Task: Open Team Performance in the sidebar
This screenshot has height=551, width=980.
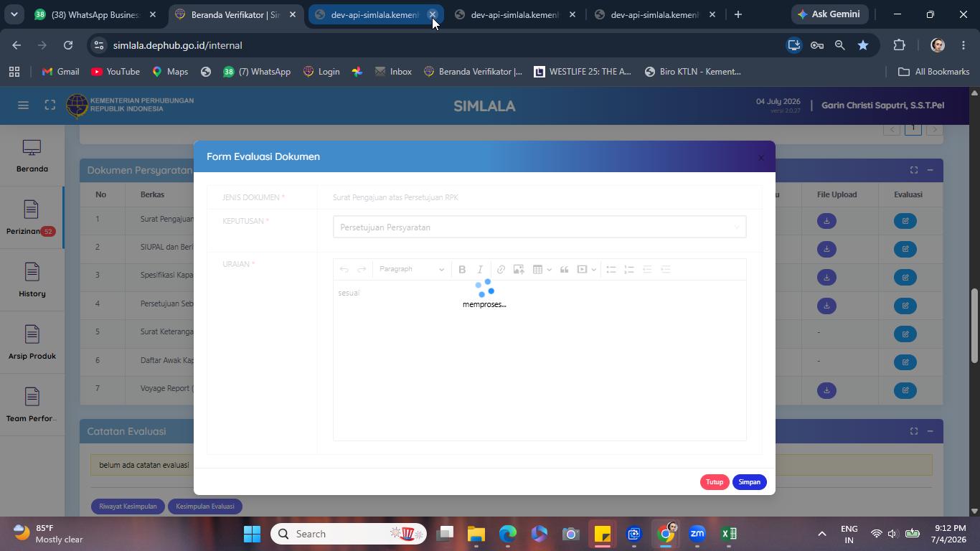Action: [x=32, y=405]
